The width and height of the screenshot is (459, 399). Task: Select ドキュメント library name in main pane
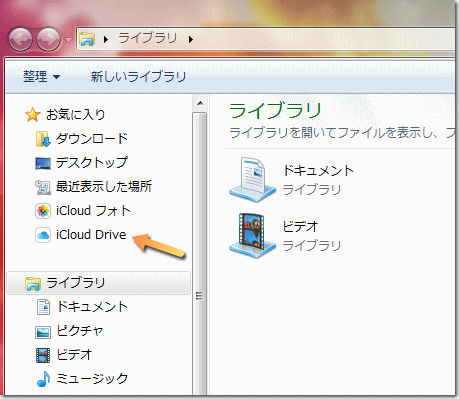(318, 171)
